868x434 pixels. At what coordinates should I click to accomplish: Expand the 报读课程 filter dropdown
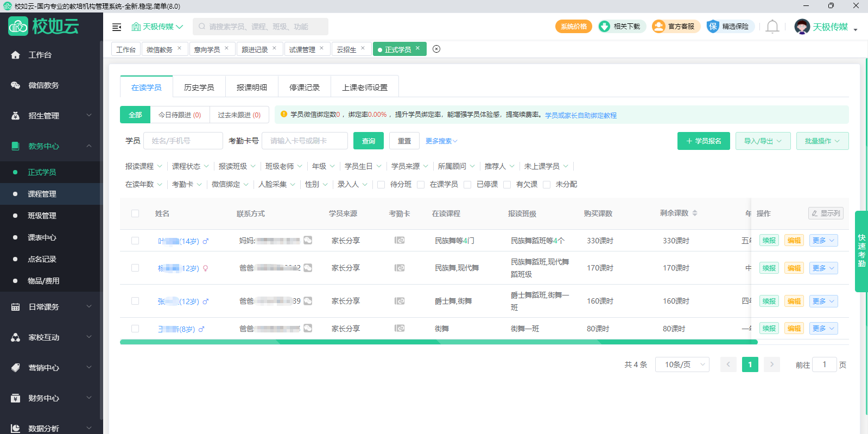[143, 166]
